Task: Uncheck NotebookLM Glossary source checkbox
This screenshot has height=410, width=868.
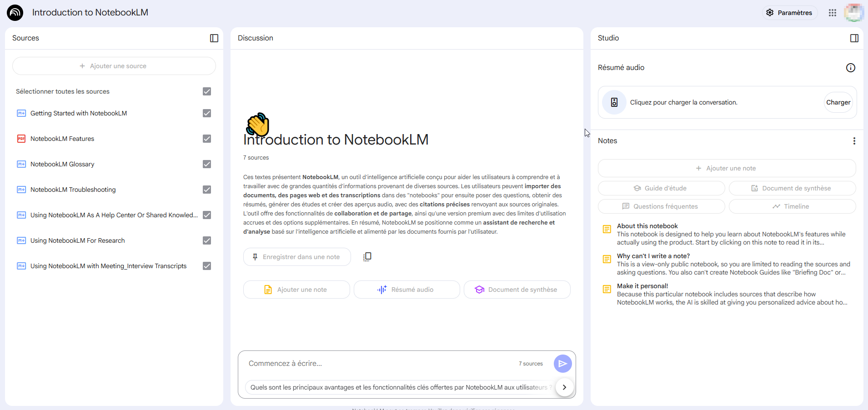Action: click(x=207, y=164)
